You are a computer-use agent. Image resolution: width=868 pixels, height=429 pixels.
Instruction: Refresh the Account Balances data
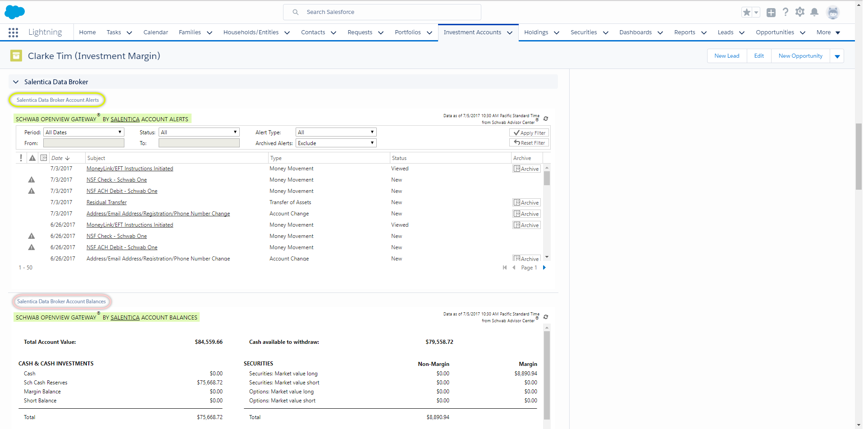[x=546, y=317]
